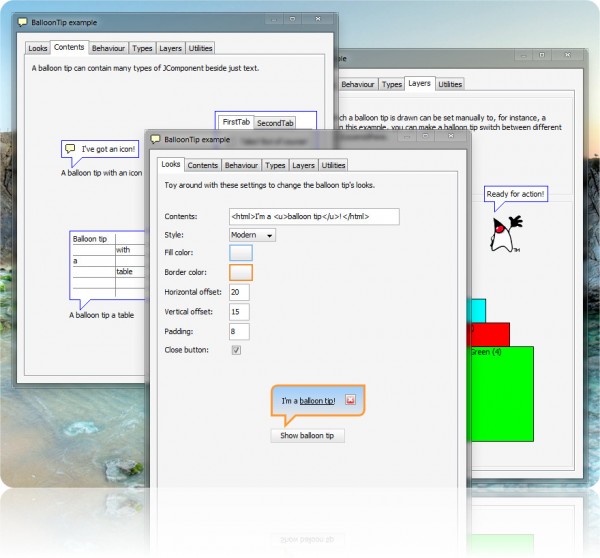Toggle the Close button checkbox

(x=236, y=350)
